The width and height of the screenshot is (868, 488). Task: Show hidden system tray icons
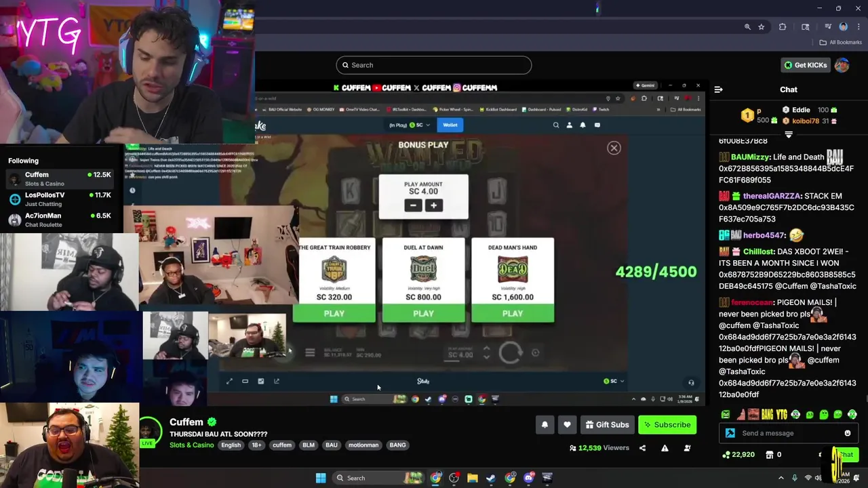click(781, 478)
